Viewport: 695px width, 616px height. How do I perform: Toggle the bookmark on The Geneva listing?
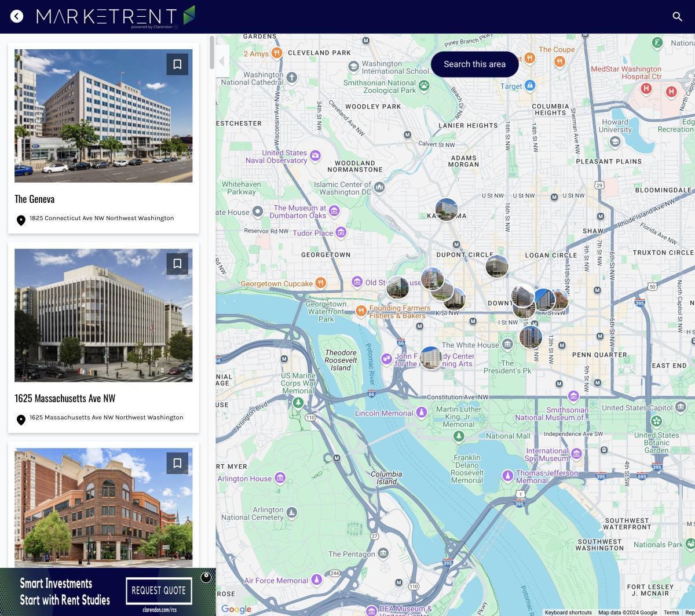click(177, 64)
